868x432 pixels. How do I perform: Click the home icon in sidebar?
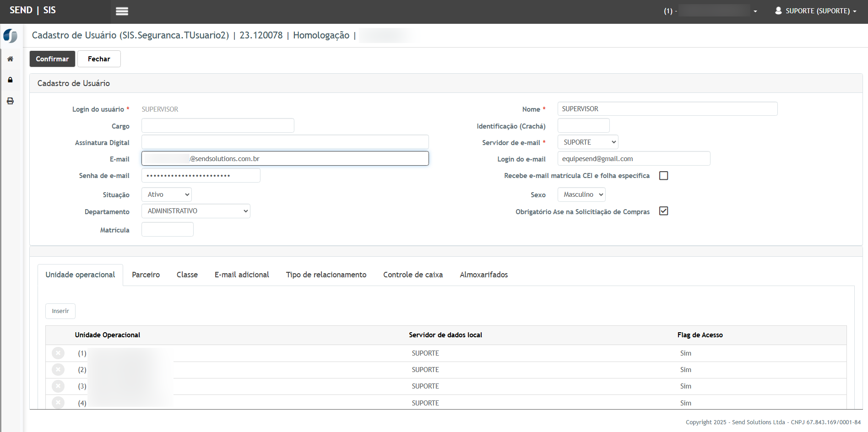coord(10,59)
